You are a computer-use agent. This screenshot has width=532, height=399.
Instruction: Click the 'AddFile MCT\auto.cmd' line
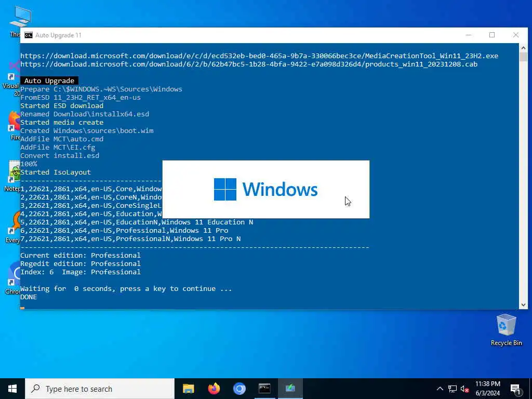click(62, 139)
